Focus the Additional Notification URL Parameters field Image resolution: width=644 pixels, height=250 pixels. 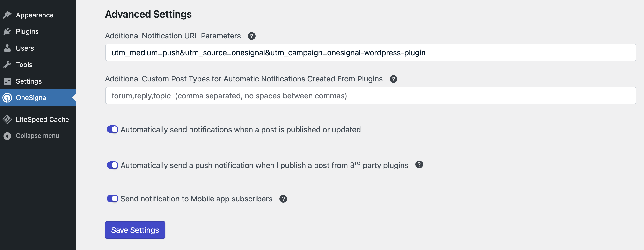click(371, 52)
